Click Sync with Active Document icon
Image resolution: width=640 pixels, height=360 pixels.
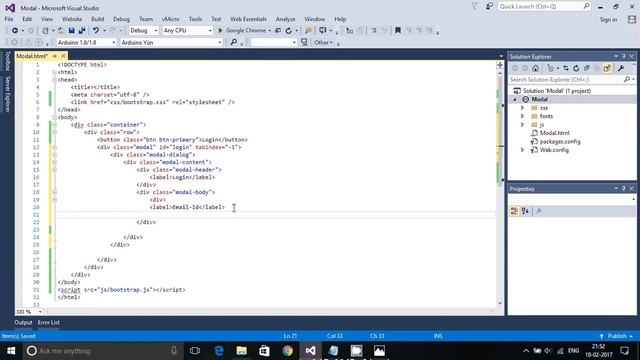(x=566, y=68)
